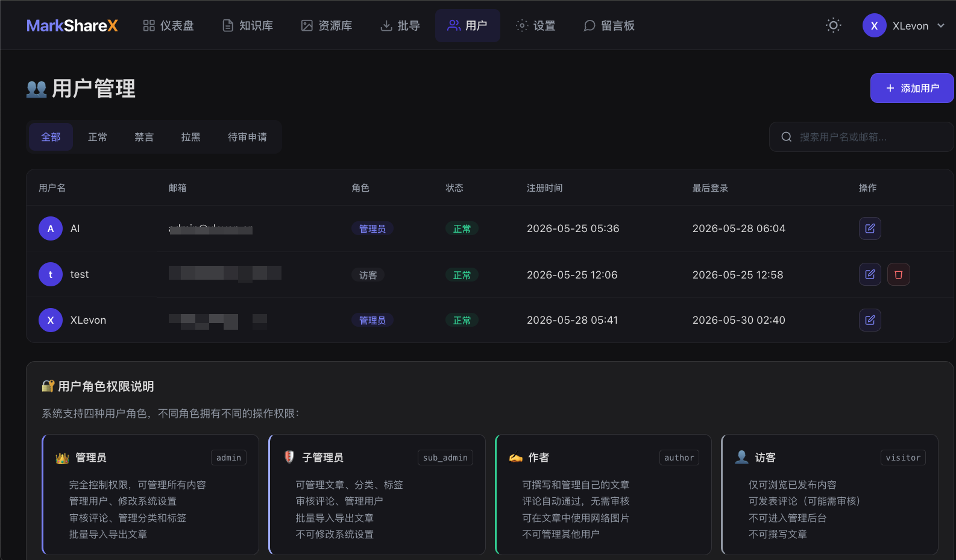Click the test user avatar
The width and height of the screenshot is (956, 560).
(x=51, y=274)
